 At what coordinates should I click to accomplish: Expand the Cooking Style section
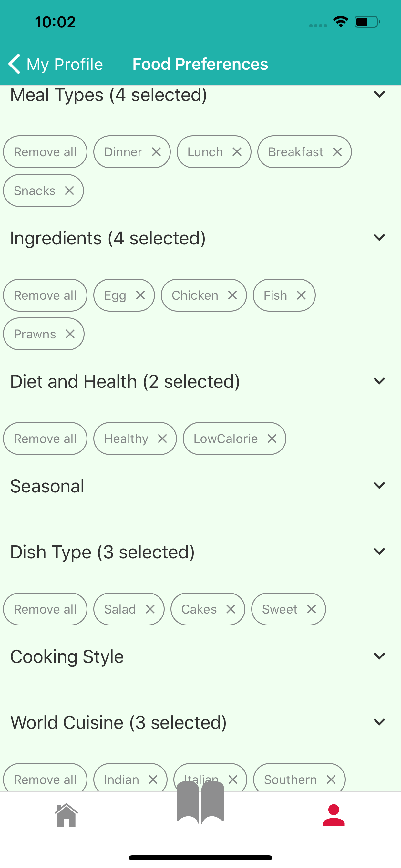(379, 656)
